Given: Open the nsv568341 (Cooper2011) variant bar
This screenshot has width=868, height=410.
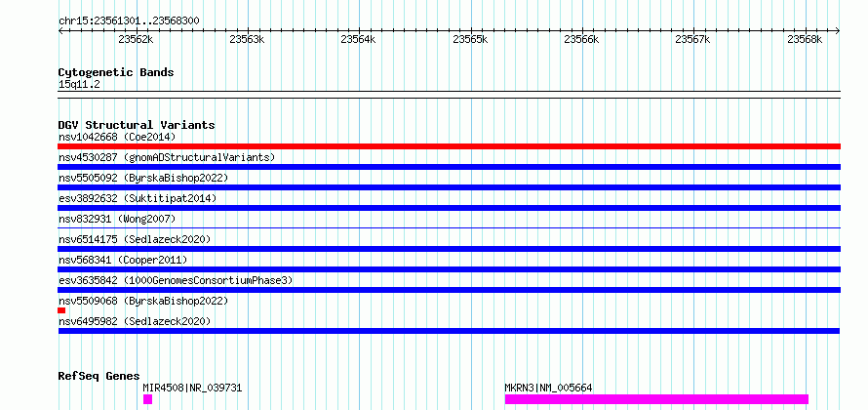Looking at the screenshot, I should point(449,269).
